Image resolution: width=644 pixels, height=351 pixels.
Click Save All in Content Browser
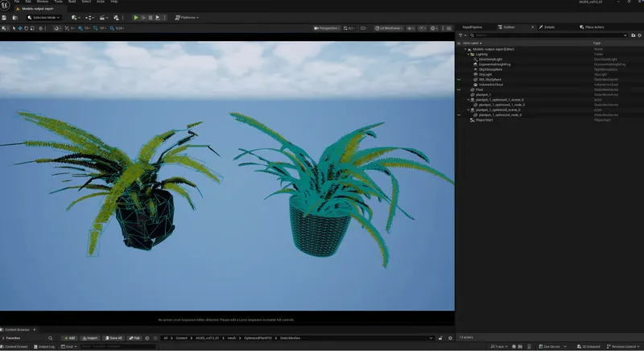[114, 338]
